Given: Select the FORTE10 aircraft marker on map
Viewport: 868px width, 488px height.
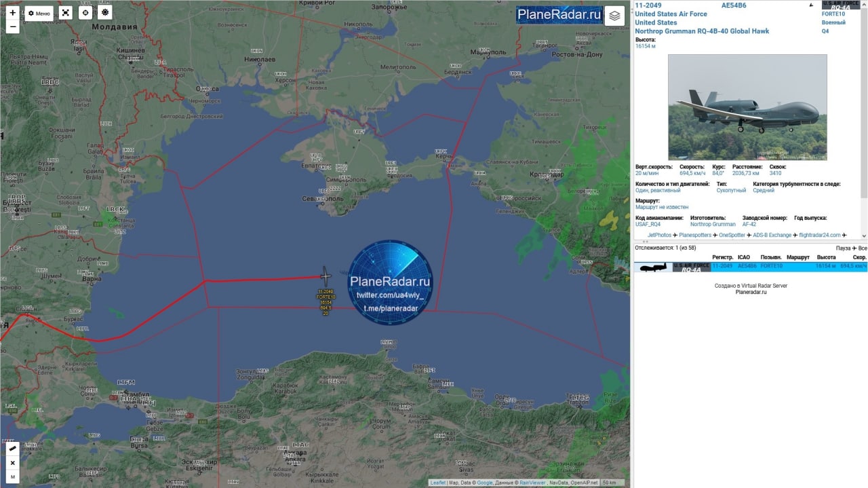Looking at the screenshot, I should (325, 276).
